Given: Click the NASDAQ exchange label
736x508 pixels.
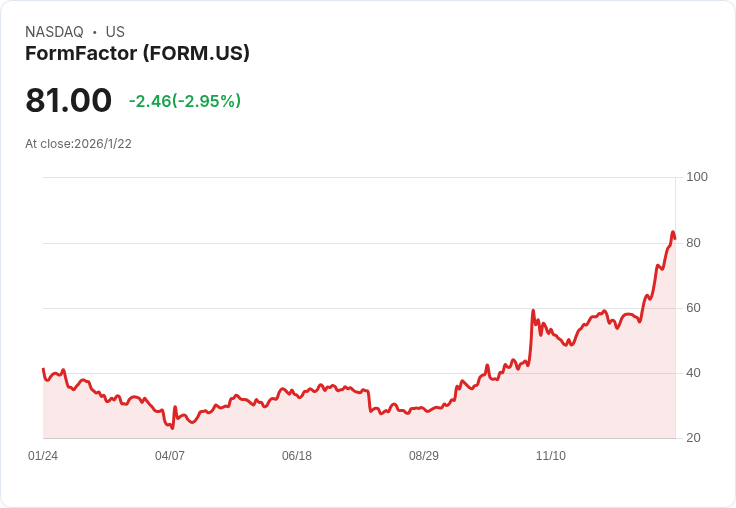Looking at the screenshot, I should (54, 32).
